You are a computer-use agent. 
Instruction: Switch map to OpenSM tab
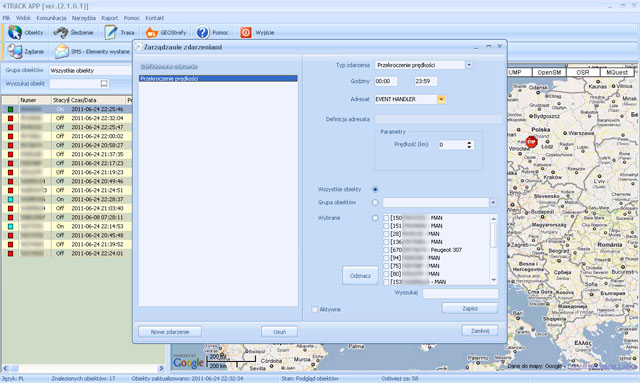549,72
